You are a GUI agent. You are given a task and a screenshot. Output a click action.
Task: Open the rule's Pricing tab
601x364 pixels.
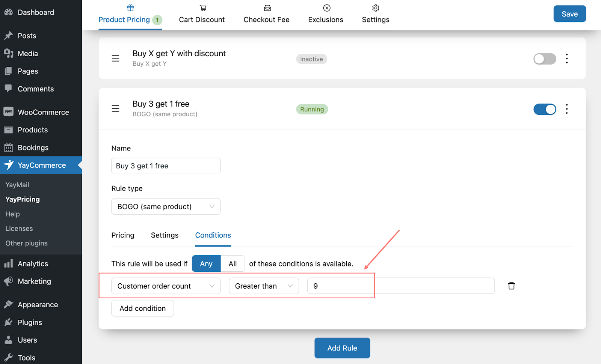pos(123,235)
